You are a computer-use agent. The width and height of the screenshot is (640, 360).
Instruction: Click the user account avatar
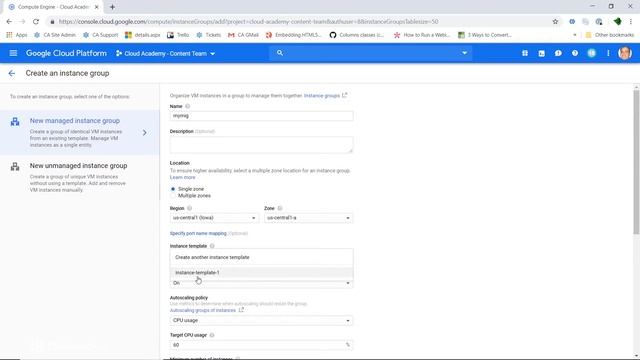click(x=625, y=53)
